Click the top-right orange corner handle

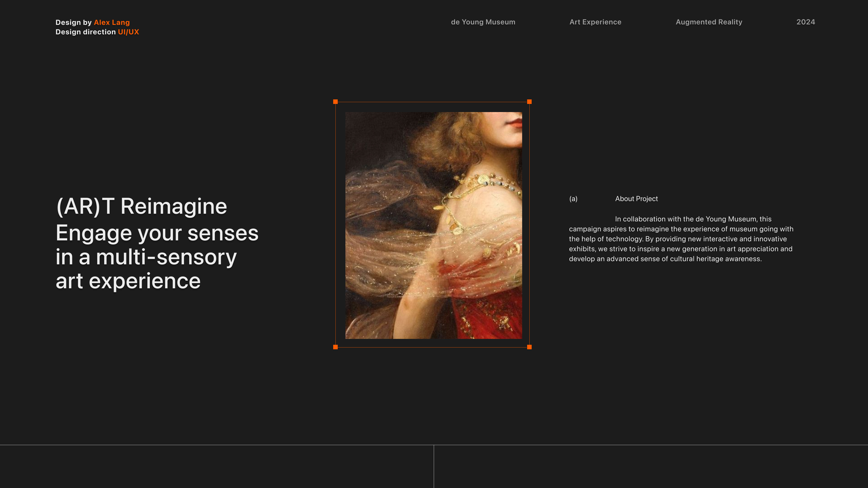tap(529, 102)
